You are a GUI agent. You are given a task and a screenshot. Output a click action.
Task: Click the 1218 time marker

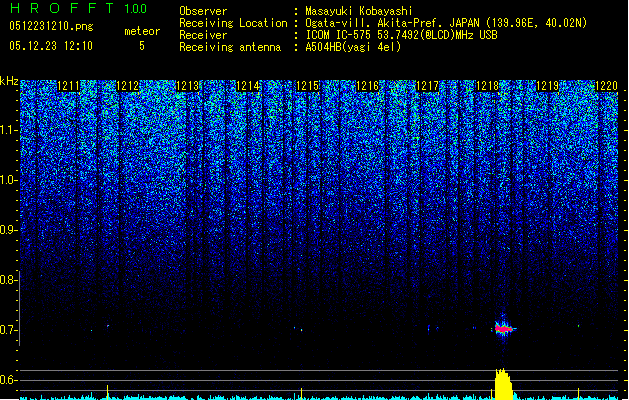point(487,86)
